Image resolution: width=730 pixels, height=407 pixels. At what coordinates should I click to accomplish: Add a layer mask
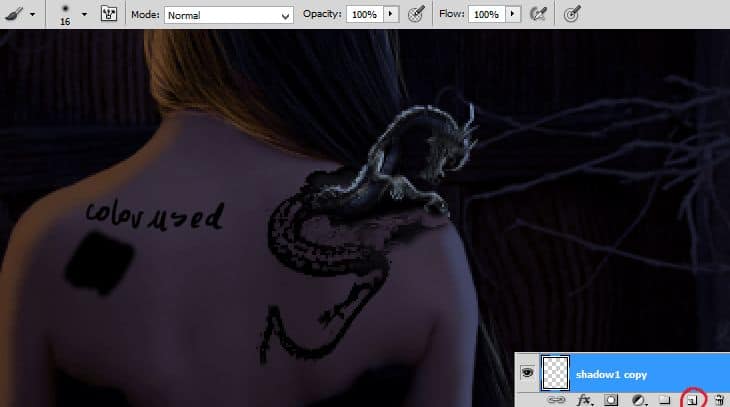611,399
